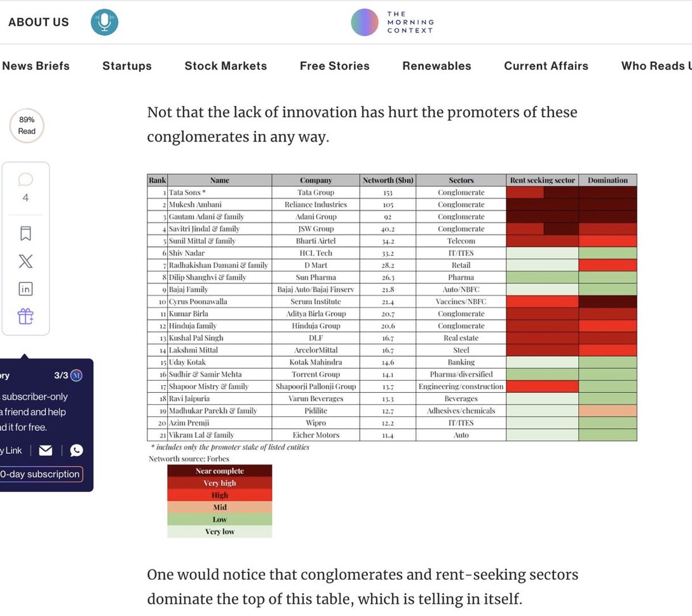Click 'Domination' column header
Viewport: 692px width, 616px height.
(x=607, y=180)
